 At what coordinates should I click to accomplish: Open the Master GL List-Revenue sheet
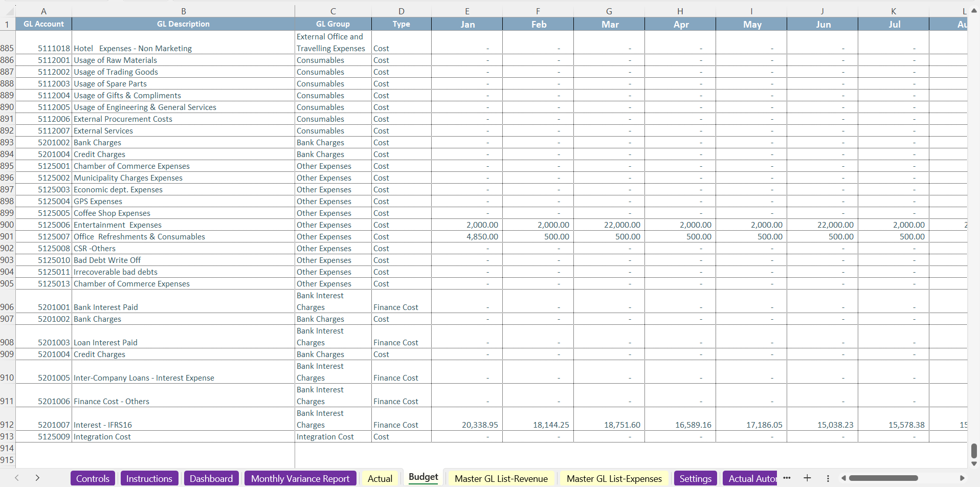pyautogui.click(x=501, y=478)
